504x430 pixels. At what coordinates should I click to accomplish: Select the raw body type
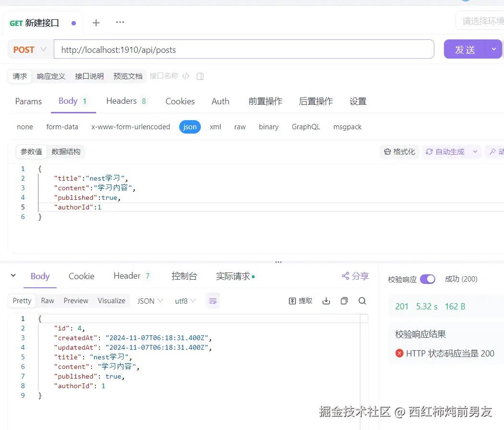coord(240,127)
